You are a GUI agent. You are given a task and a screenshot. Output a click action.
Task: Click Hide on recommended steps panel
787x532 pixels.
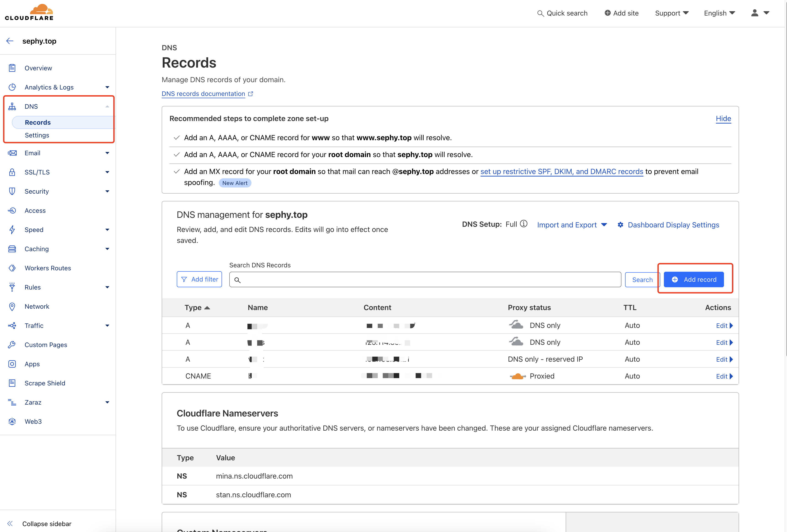723,119
